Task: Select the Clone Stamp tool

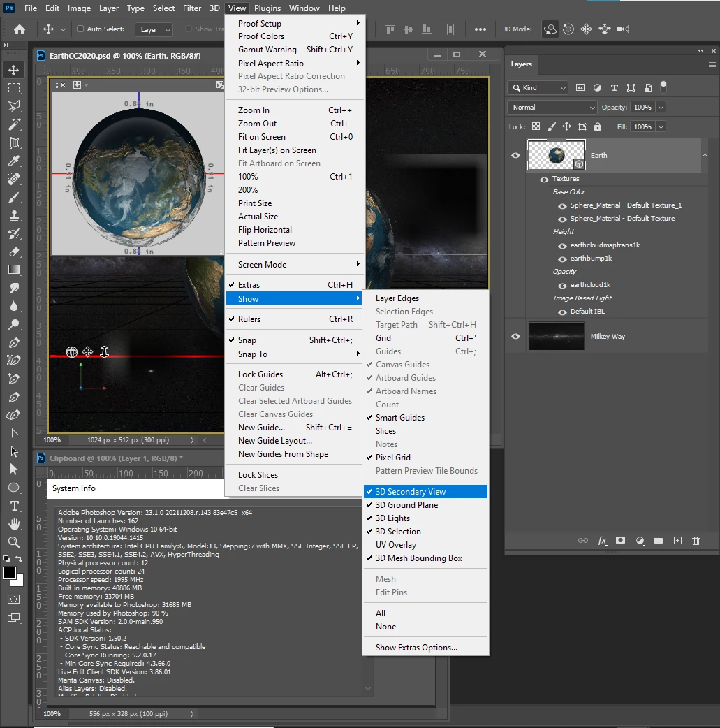Action: click(x=14, y=216)
